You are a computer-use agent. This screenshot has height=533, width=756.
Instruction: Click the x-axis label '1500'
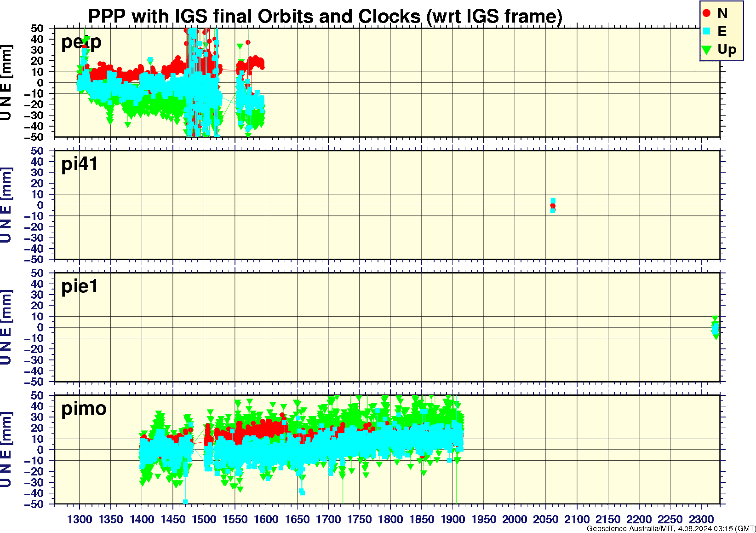pyautogui.click(x=204, y=520)
